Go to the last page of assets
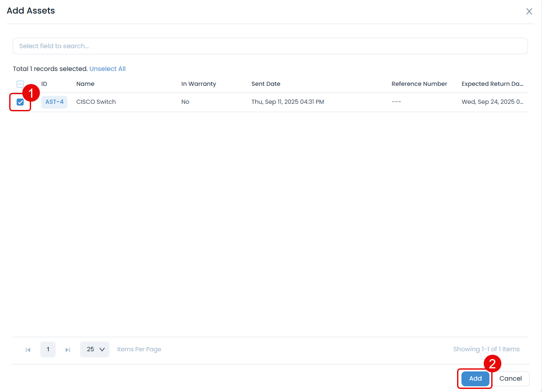 [67, 349]
